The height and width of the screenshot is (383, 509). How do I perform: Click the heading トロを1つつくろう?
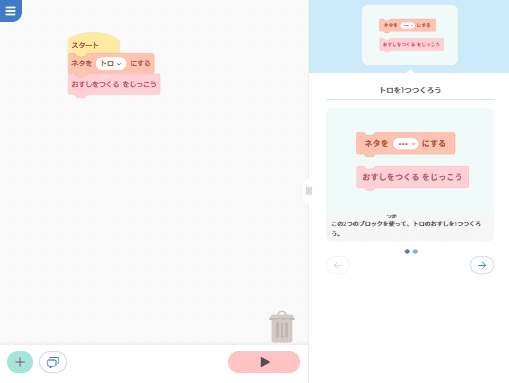point(410,90)
